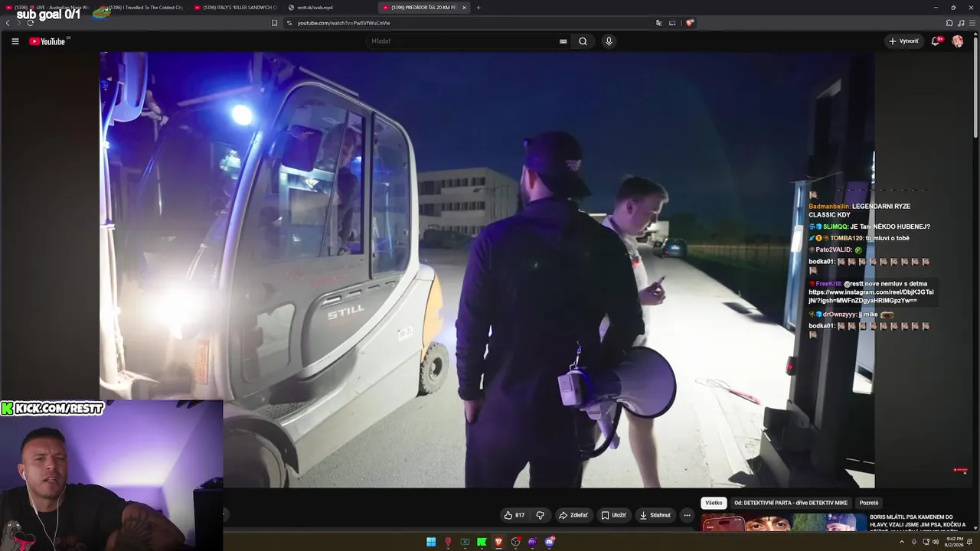Start voice search with the microphone

[609, 41]
